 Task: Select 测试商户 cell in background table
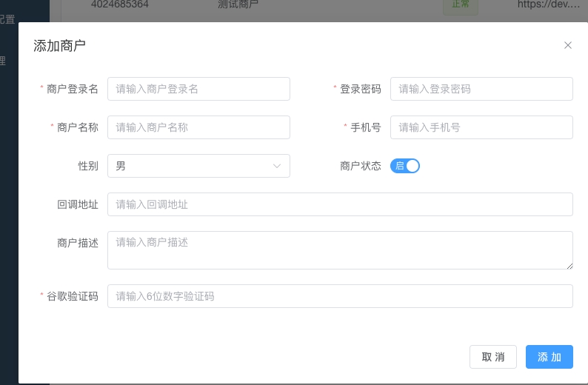[x=238, y=4]
